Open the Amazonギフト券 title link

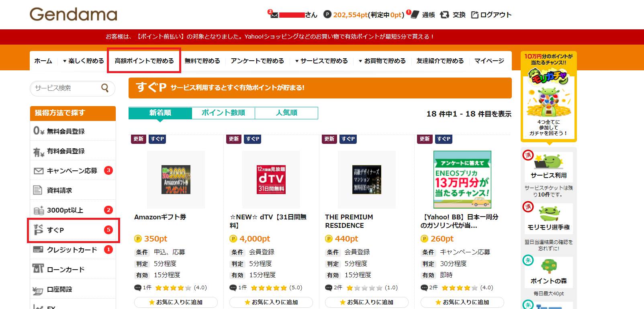point(160,217)
